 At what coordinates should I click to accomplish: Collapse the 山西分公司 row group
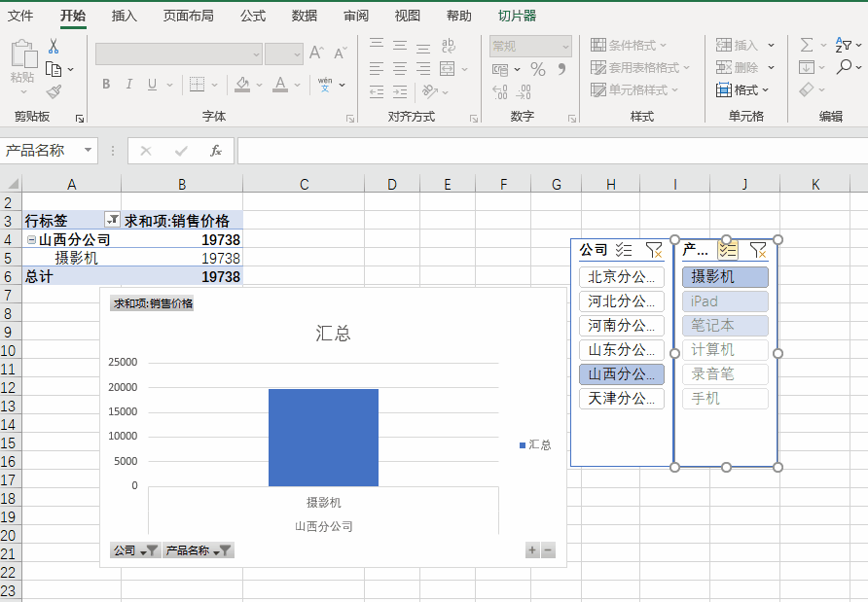(x=31, y=239)
